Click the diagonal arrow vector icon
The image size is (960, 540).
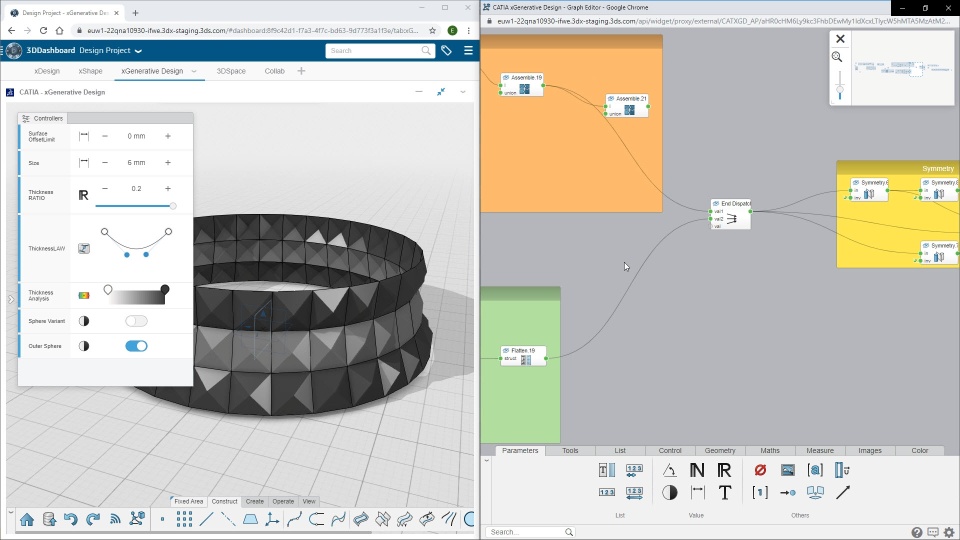tap(843, 492)
